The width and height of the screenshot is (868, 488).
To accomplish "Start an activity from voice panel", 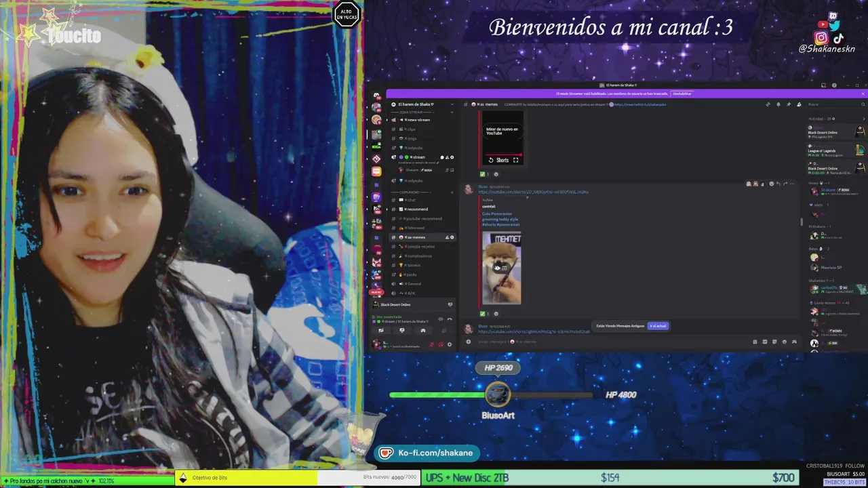I will (x=423, y=330).
